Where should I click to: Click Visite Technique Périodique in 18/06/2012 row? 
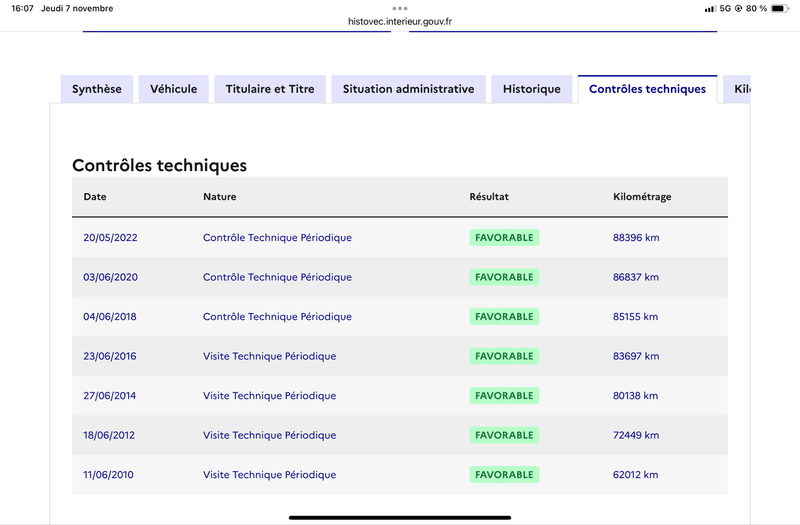[x=269, y=435]
